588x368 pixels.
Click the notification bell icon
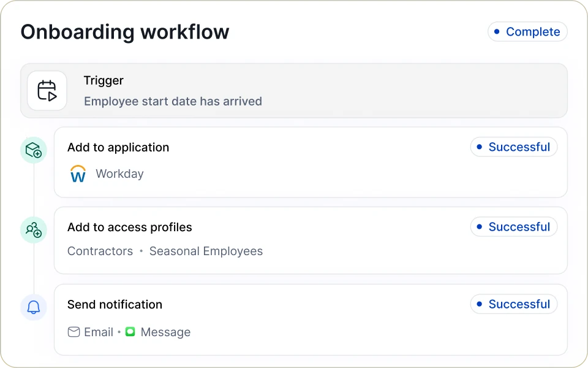[x=33, y=307]
